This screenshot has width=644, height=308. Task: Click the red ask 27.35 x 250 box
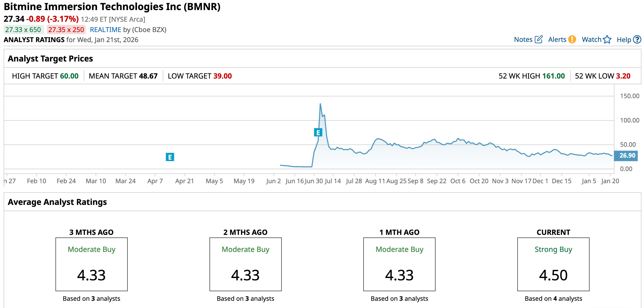pos(66,30)
